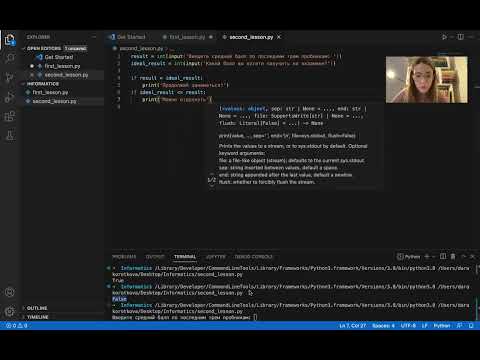The width and height of the screenshot is (480, 360).
Task: Open Get Started in Open Editors
Action: 58,57
